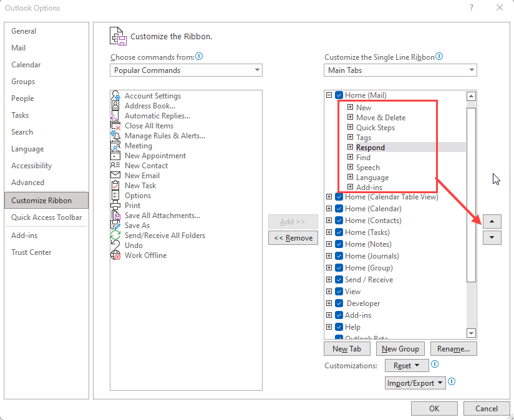The width and height of the screenshot is (514, 420).
Task: Disable the Home (Notes) checkbox
Action: (x=339, y=244)
